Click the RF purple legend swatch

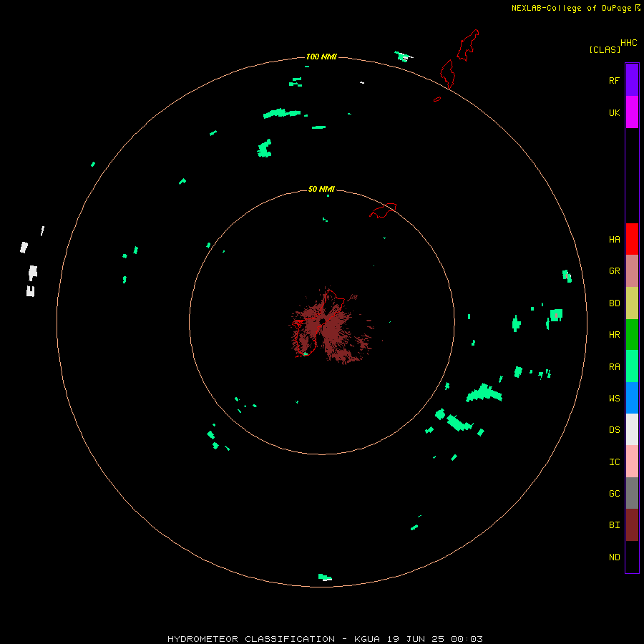pyautogui.click(x=632, y=80)
